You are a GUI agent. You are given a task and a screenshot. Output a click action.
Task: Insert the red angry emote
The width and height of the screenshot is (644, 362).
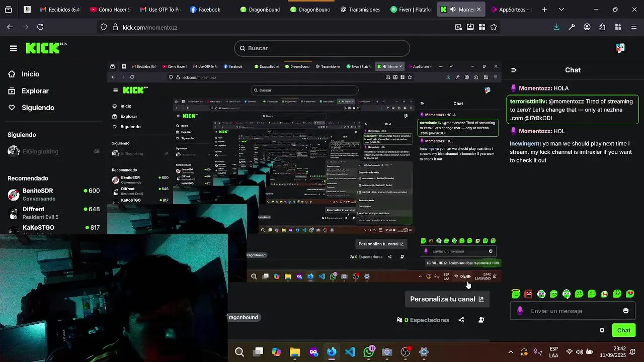pyautogui.click(x=528, y=294)
